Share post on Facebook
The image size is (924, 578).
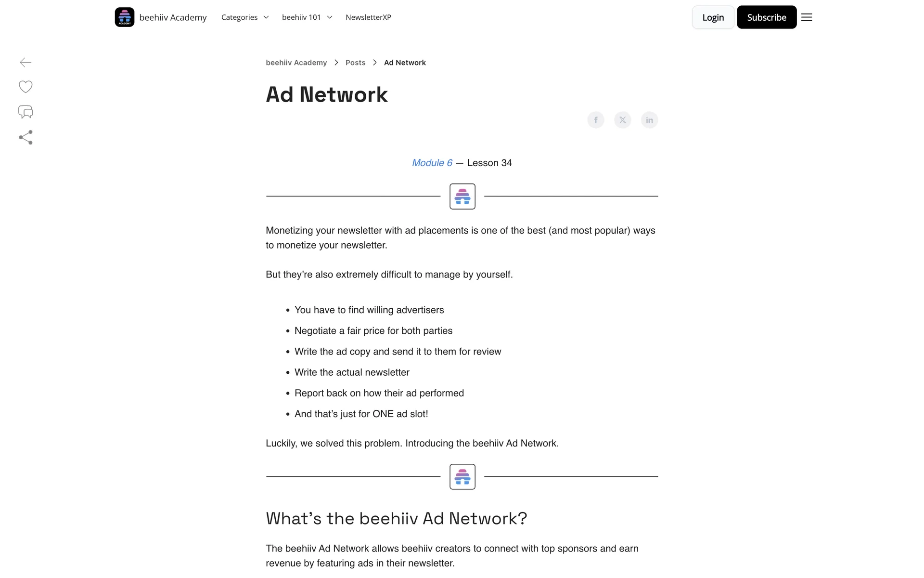pos(596,120)
